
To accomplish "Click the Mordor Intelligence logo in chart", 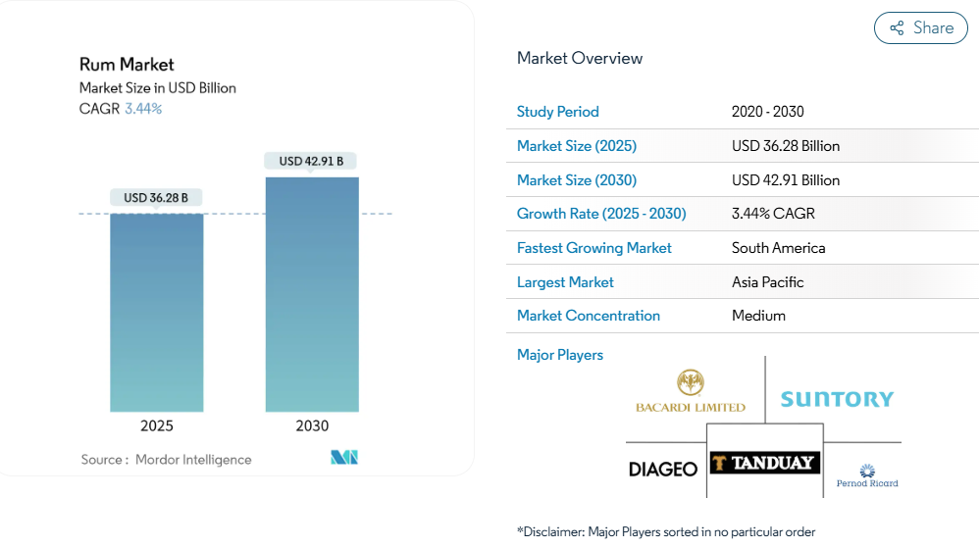I will (344, 458).
